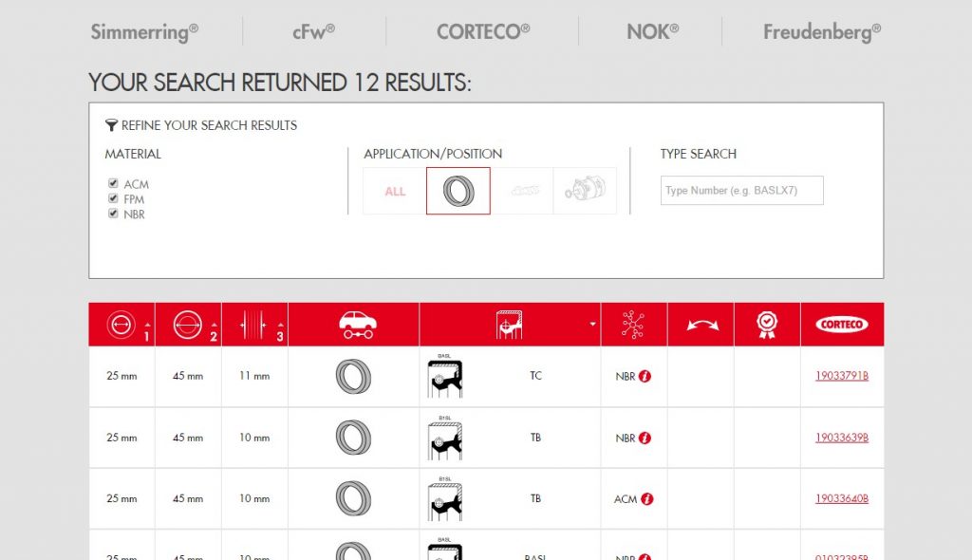Click the Refine Your Search Results label
972x560 pixels.
209,125
